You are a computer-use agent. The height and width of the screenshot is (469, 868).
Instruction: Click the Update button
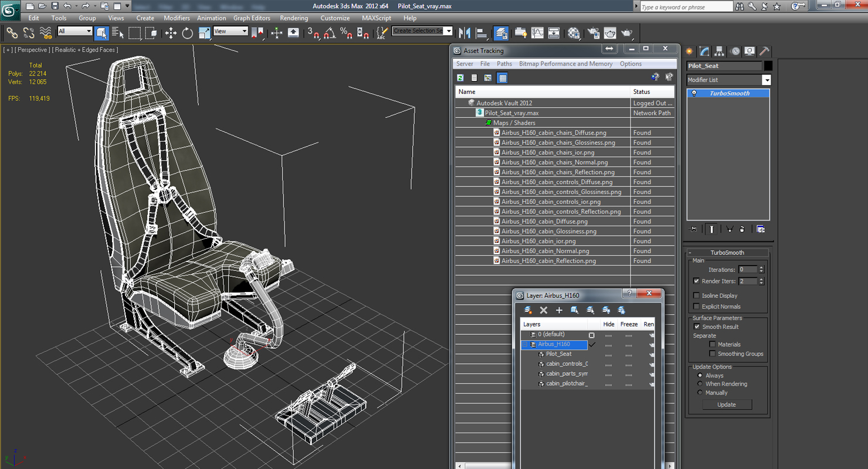coord(726,405)
